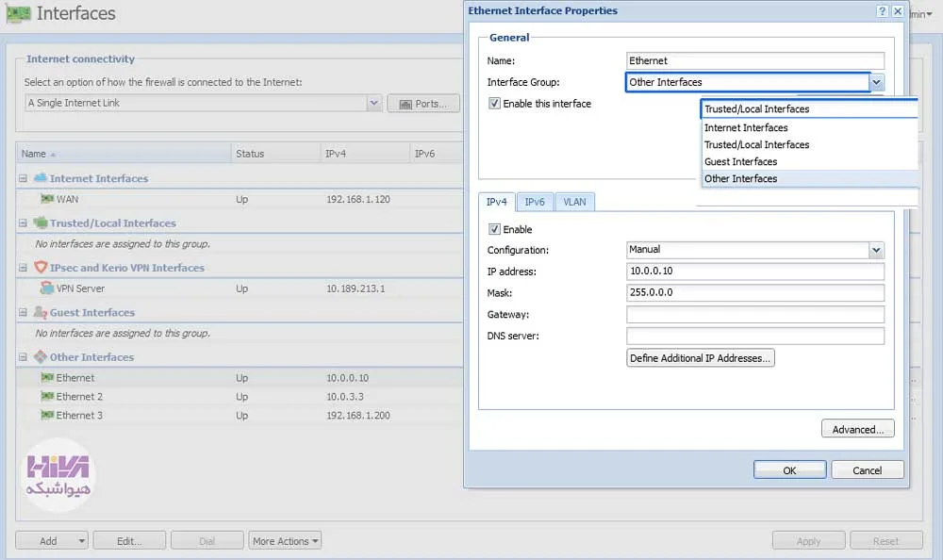943x560 pixels.
Task: Select the VPN Server row
Action: (240, 288)
